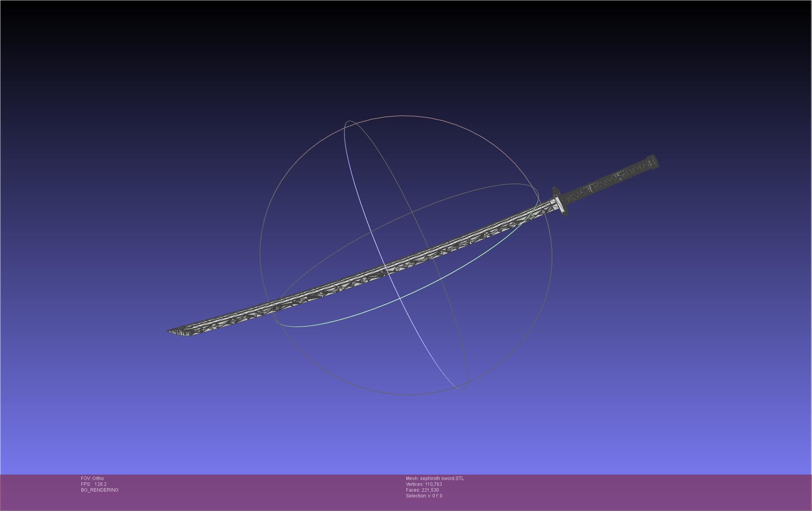This screenshot has width=812, height=511.
Task: Click the 'Faces: 221,530' info line
Action: pyautogui.click(x=422, y=490)
